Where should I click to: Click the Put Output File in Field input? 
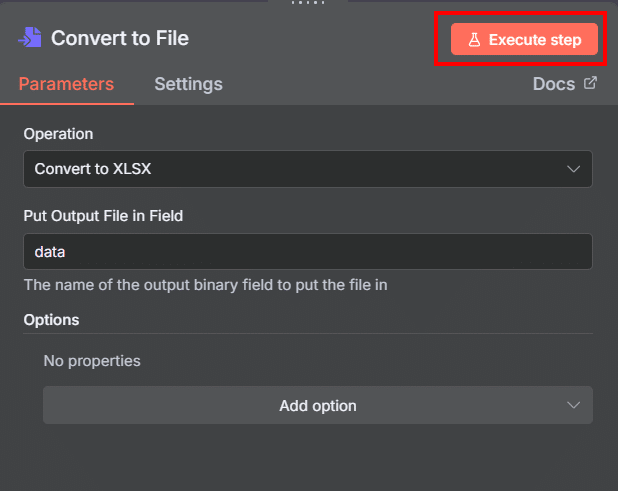point(308,251)
